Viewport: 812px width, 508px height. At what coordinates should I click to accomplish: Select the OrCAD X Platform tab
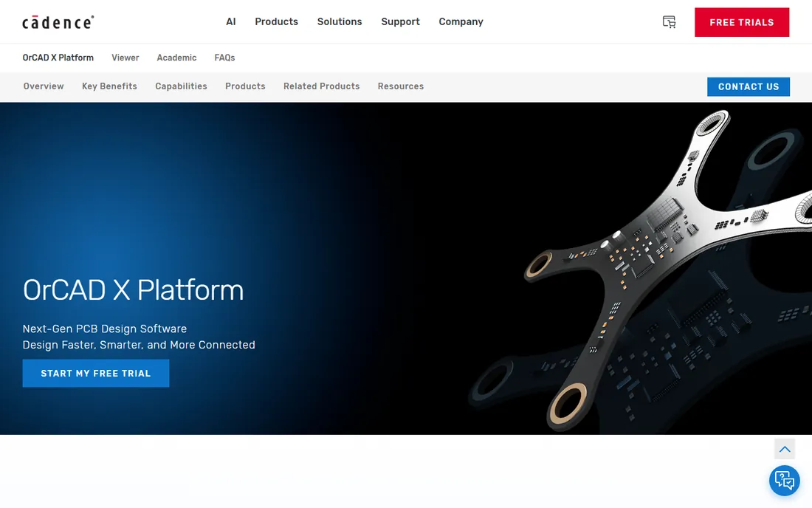coord(58,58)
